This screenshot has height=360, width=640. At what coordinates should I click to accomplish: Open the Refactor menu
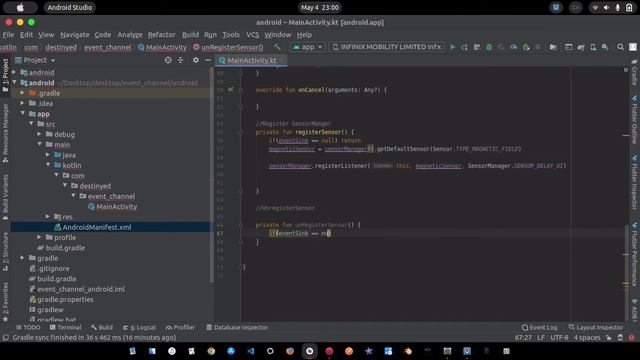point(162,35)
